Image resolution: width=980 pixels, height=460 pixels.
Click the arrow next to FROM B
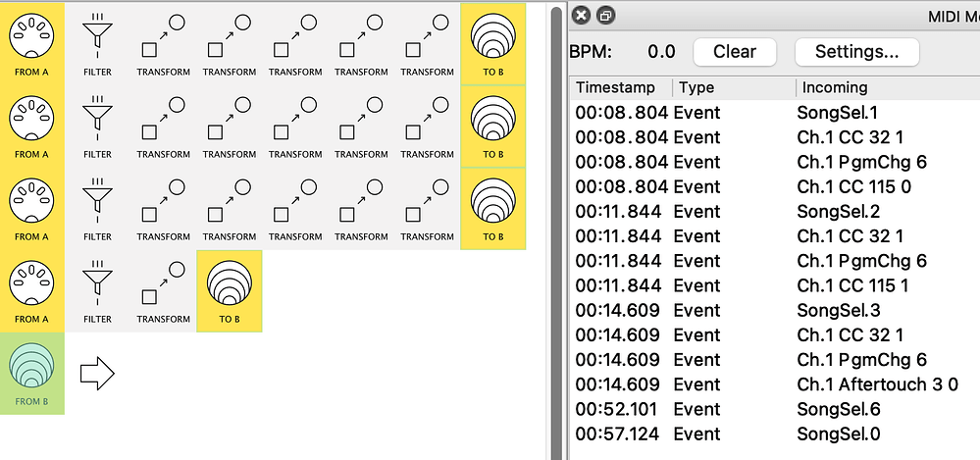(x=97, y=373)
